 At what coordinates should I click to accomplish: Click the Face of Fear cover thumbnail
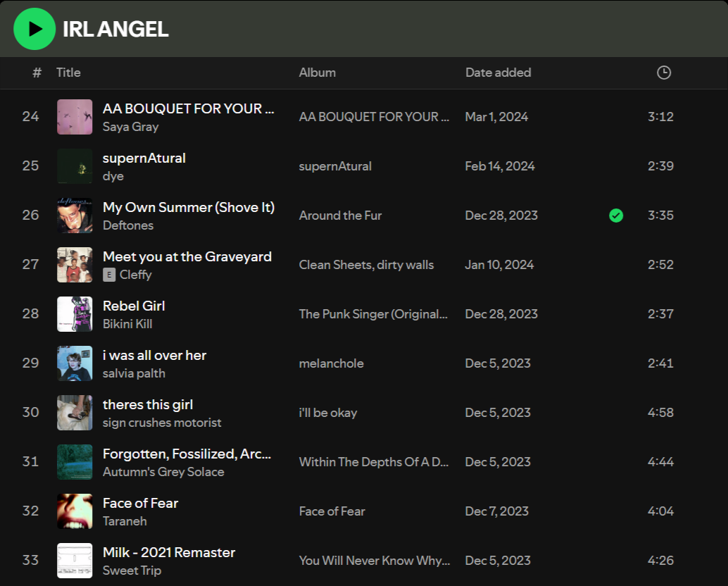pos(75,511)
